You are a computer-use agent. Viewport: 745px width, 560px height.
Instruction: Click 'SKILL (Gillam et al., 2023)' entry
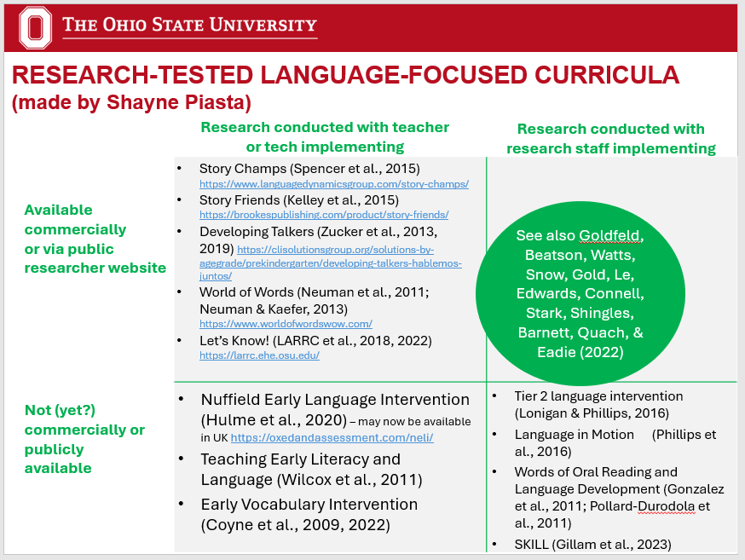click(x=593, y=545)
